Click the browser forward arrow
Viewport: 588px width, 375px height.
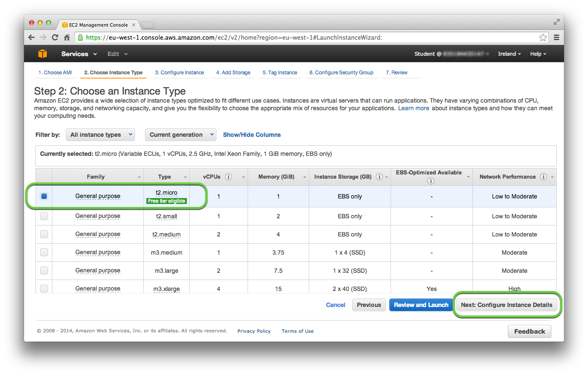[43, 38]
